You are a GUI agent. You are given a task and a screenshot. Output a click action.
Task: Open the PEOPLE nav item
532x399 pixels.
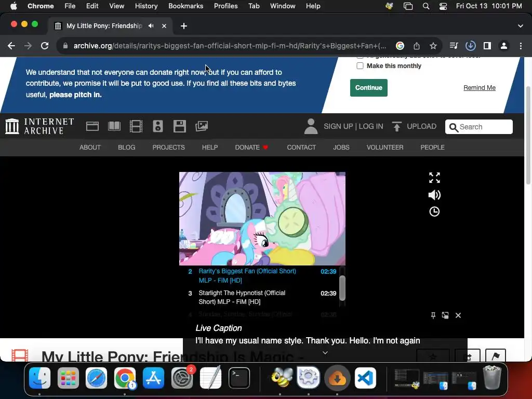point(432,147)
